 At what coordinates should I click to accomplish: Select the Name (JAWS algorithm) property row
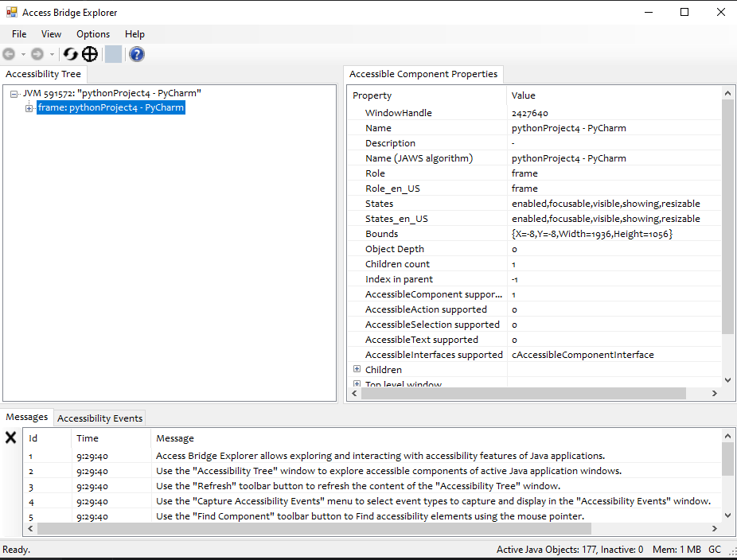(x=534, y=158)
